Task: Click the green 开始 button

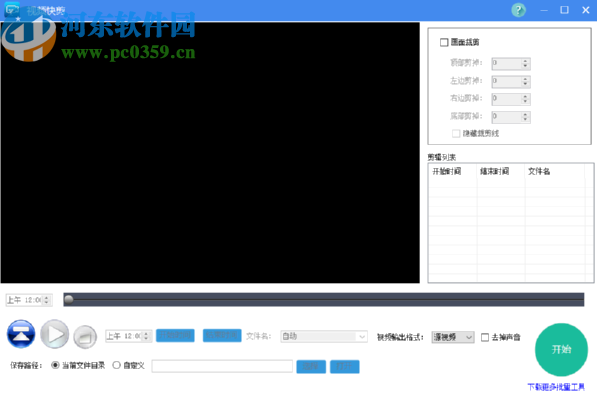Action: (561, 350)
